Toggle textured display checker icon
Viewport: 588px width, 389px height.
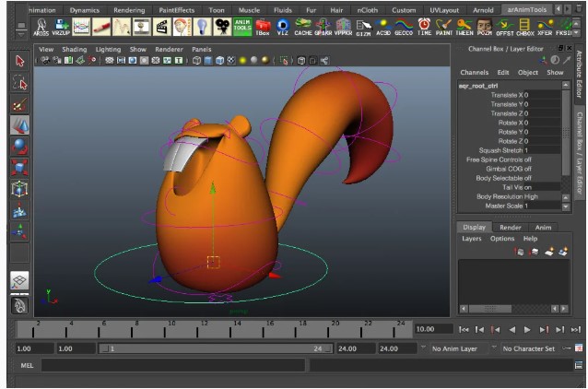231,61
